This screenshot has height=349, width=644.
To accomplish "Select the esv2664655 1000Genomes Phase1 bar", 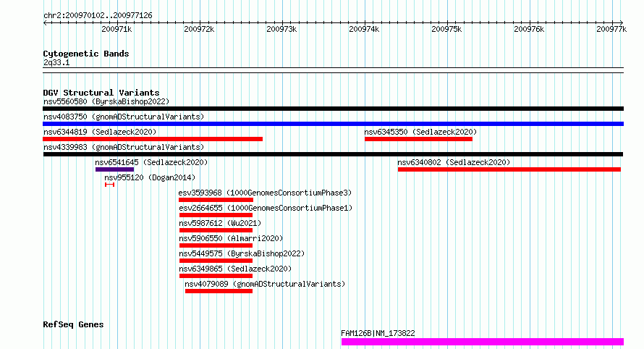I will (216, 215).
